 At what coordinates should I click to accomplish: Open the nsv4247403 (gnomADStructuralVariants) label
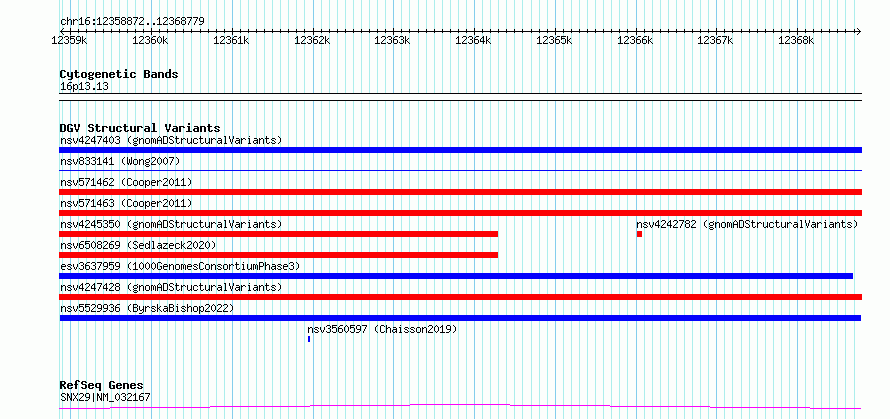pyautogui.click(x=171, y=140)
